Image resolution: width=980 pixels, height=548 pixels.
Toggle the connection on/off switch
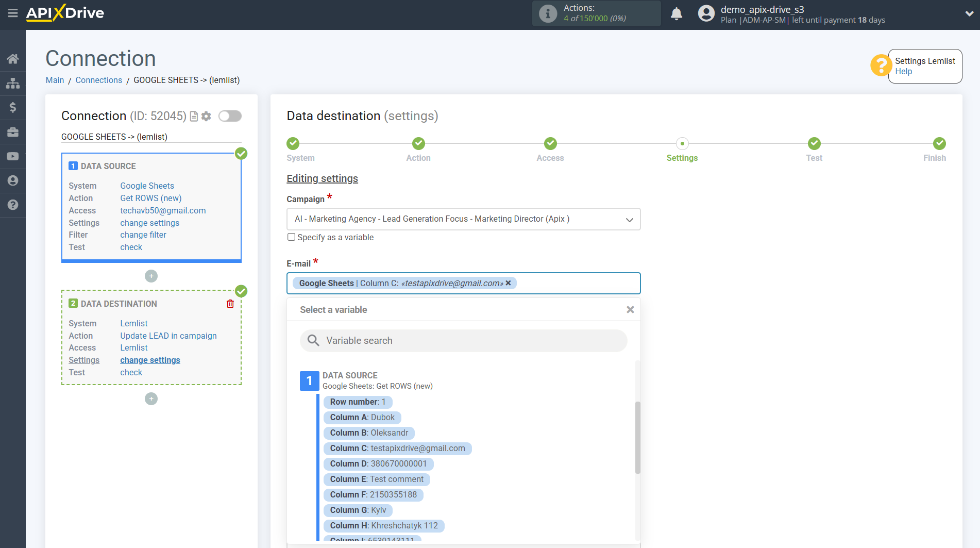click(230, 116)
